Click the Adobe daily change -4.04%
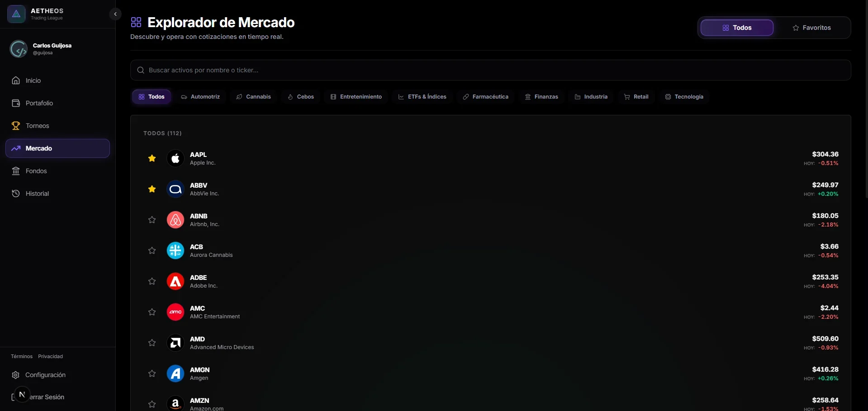 coord(828,286)
